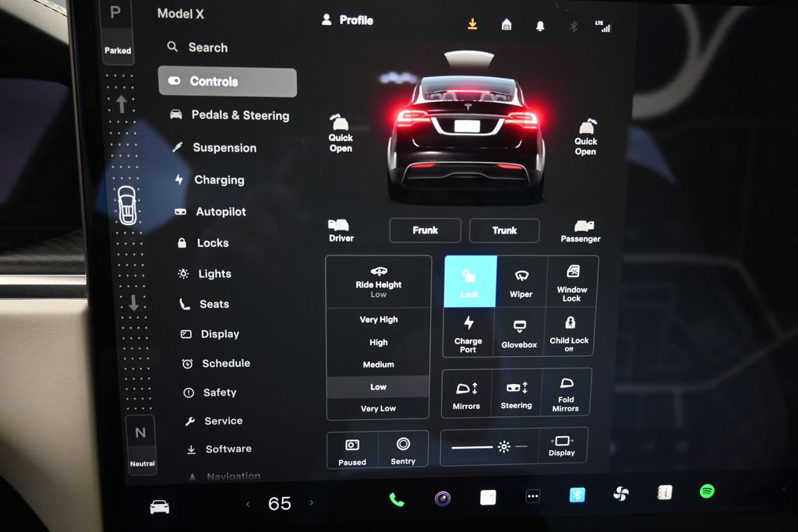Viewport: 798px width, 532px height.
Task: Select the Charge Port icon
Action: point(467,332)
